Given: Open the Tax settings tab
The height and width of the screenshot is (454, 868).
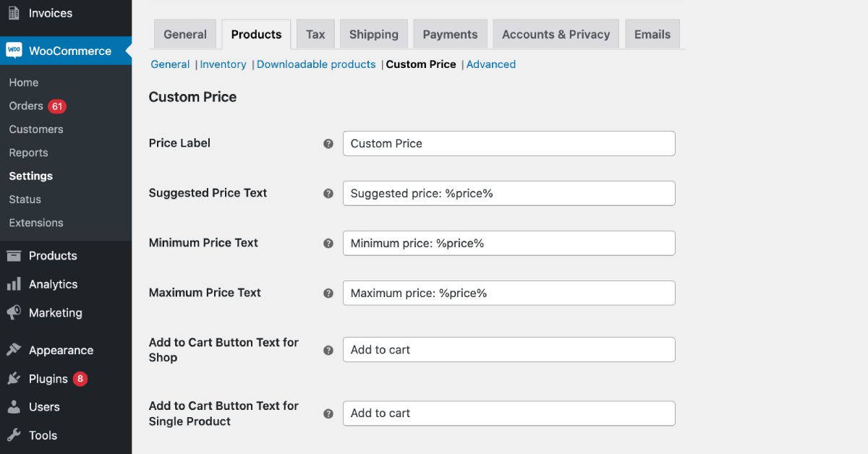Looking at the screenshot, I should (315, 34).
